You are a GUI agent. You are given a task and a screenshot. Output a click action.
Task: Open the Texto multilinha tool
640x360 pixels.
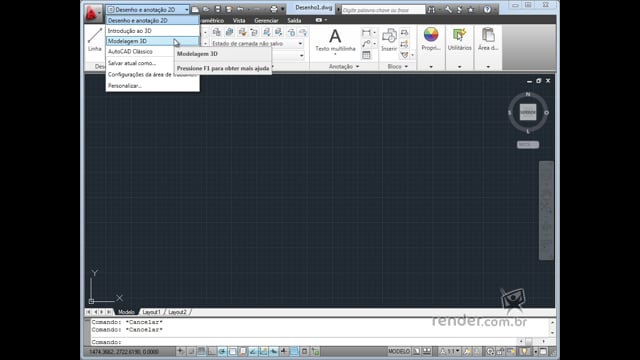pos(335,40)
